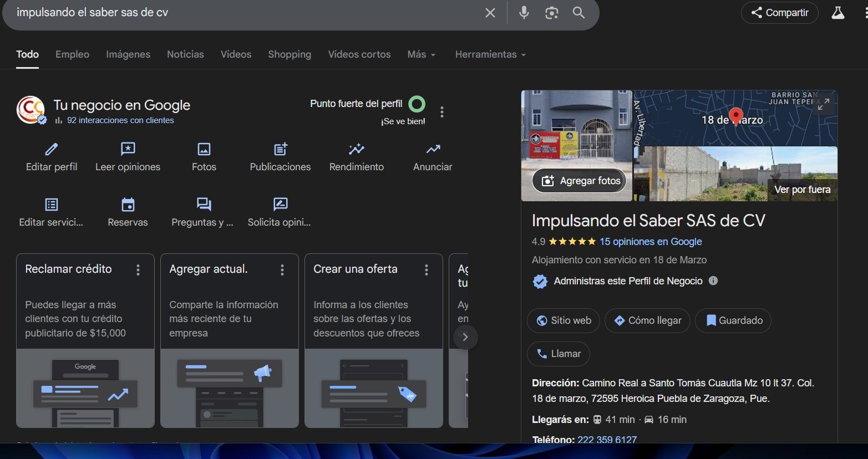Open the Fotos image icon
Image resolution: width=868 pixels, height=459 pixels.
204,149
